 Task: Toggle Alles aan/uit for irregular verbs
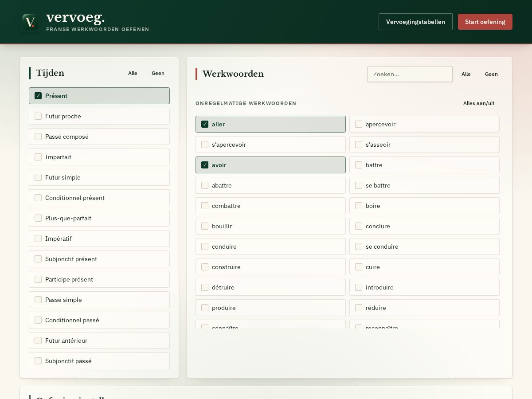click(479, 103)
